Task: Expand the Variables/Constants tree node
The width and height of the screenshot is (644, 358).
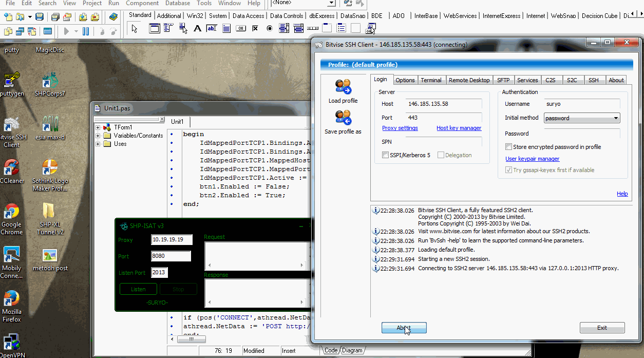Action: [x=98, y=136]
